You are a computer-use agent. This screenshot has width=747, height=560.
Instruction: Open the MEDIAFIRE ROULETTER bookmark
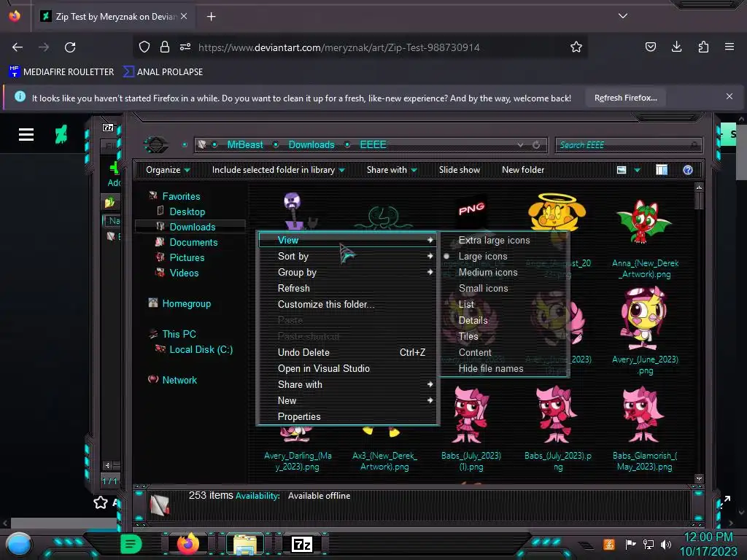pos(61,72)
